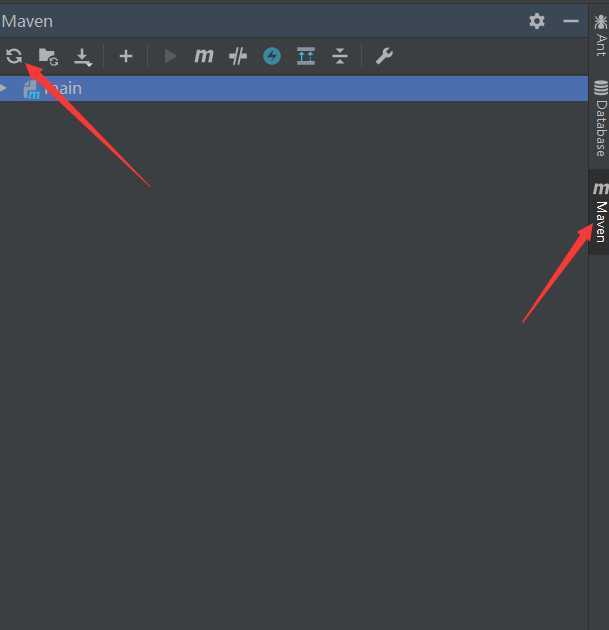The height and width of the screenshot is (630, 609).
Task: Toggle offline mode lightning icon
Action: click(272, 56)
